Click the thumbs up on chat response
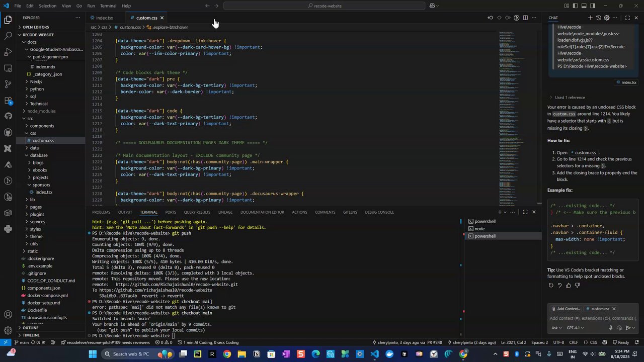This screenshot has height=362, width=644. pyautogui.click(x=569, y=286)
